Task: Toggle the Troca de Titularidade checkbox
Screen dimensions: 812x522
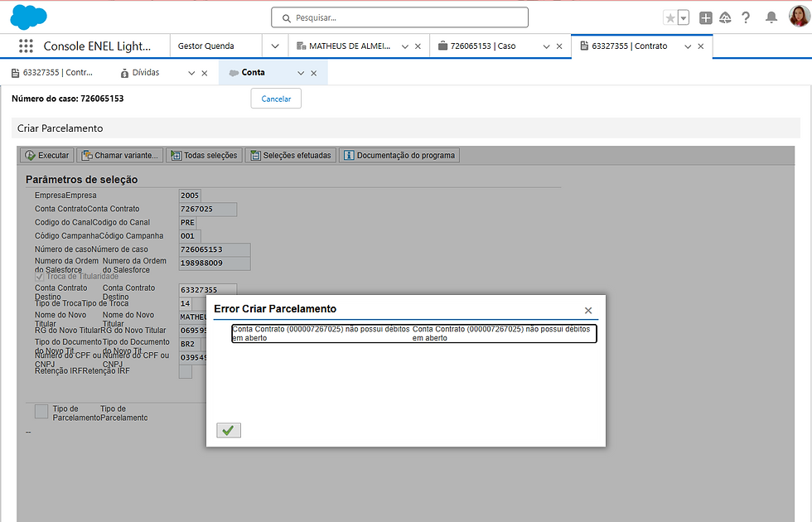Action: click(40, 277)
